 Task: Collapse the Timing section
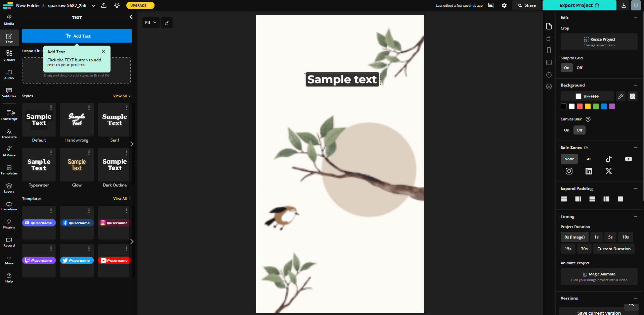point(636,216)
